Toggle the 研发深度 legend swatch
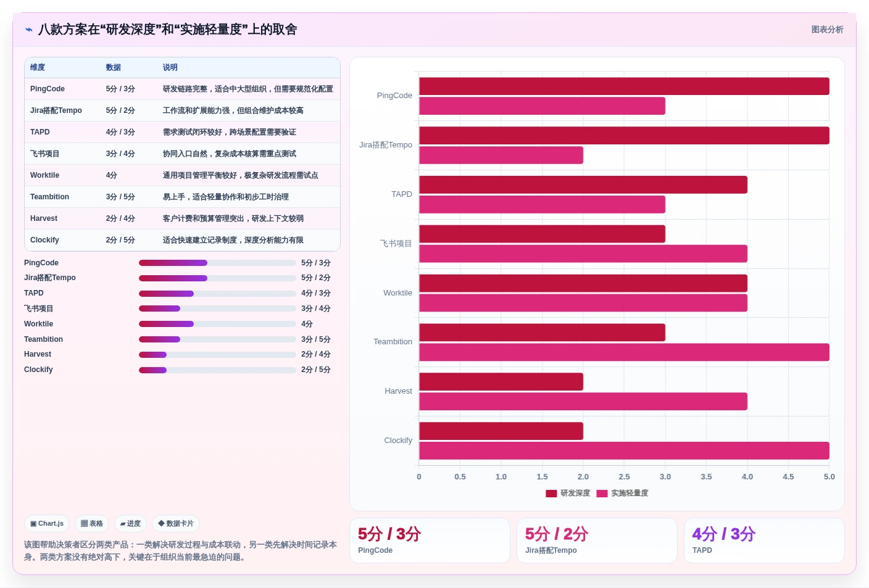The width and height of the screenshot is (869, 588). tap(551, 494)
